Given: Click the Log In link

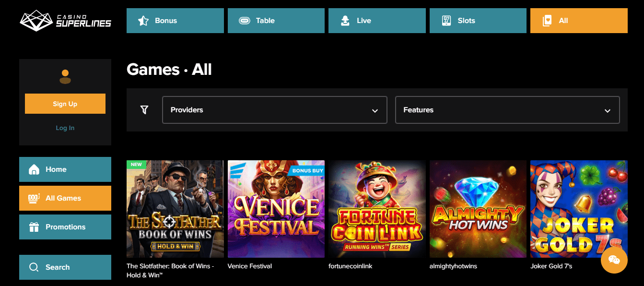Looking at the screenshot, I should pos(65,128).
